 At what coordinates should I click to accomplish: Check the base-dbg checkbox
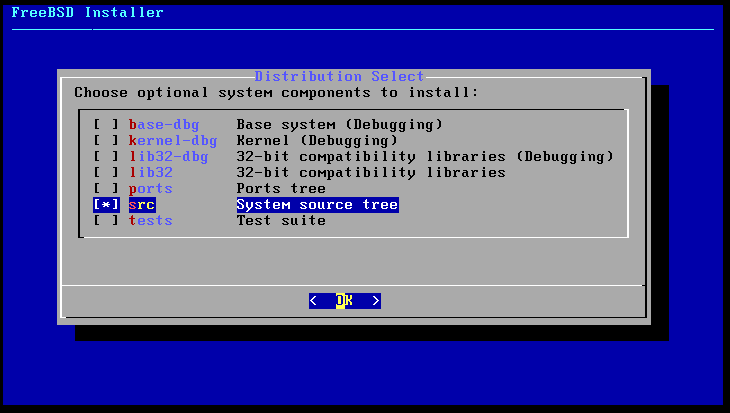pos(106,125)
